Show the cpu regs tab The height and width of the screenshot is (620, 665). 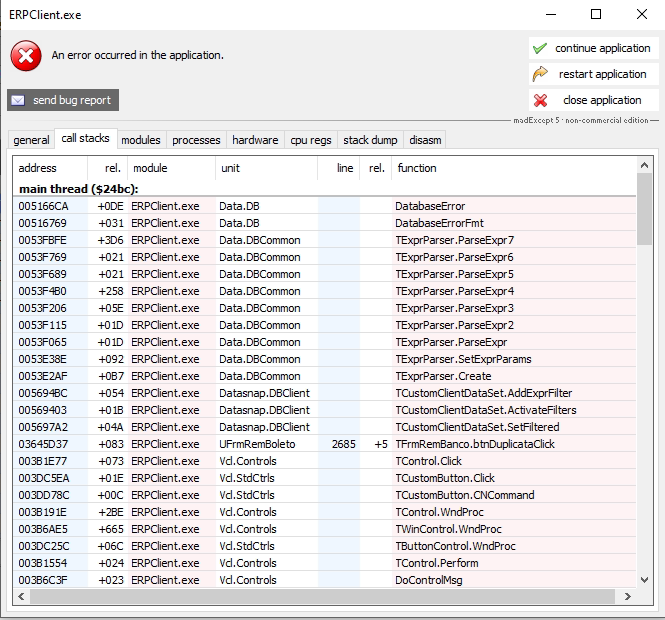pyautogui.click(x=311, y=140)
